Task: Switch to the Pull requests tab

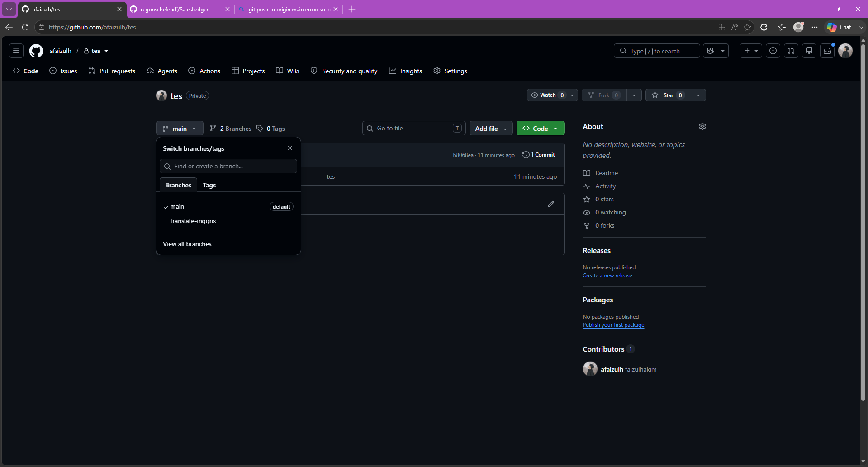Action: pyautogui.click(x=112, y=71)
